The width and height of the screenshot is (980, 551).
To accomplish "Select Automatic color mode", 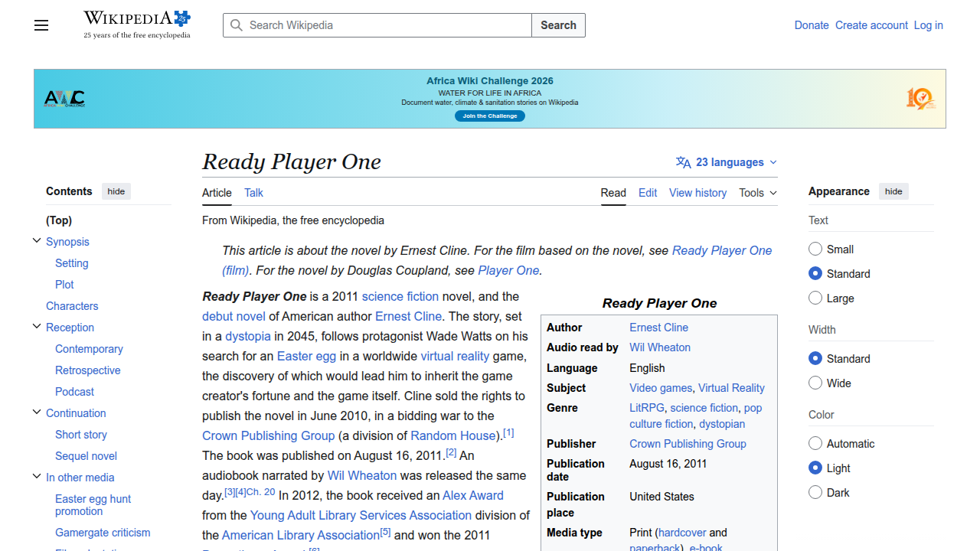I will click(x=815, y=443).
